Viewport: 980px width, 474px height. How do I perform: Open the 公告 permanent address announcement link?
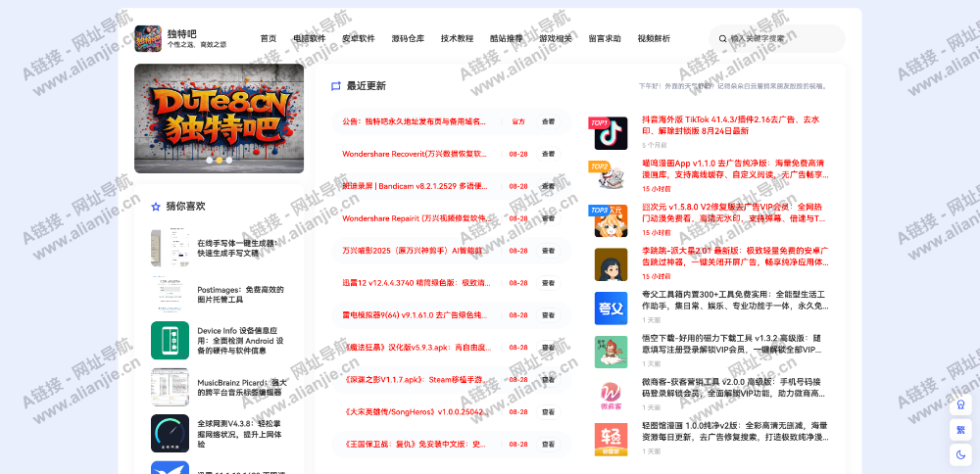click(x=414, y=121)
